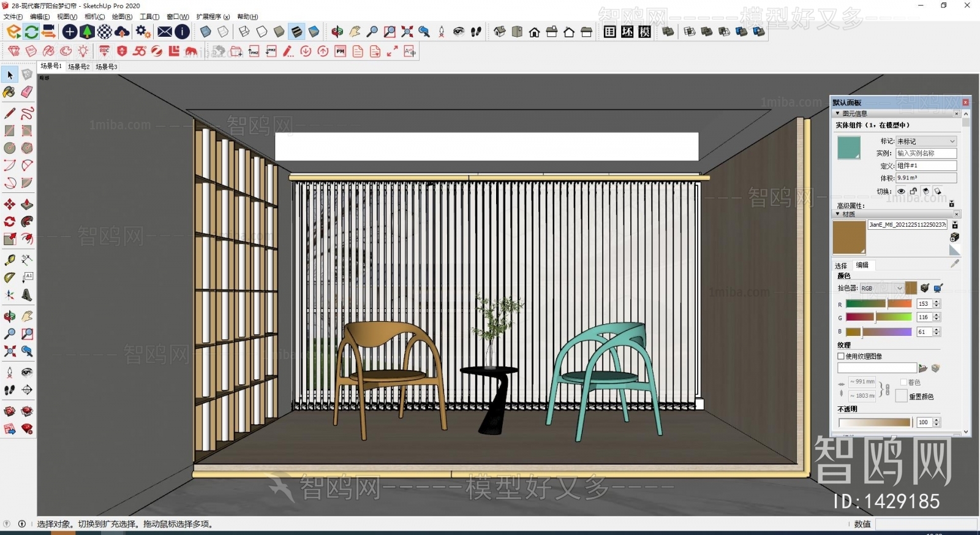Adjust the opacity slider
This screenshot has height=535, width=980.
pos(875,422)
